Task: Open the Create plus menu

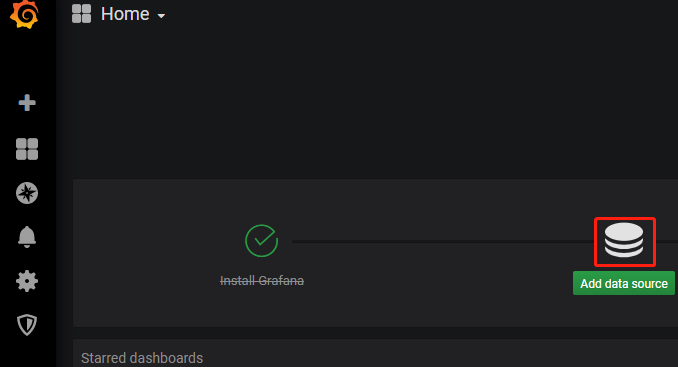Action: (27, 103)
